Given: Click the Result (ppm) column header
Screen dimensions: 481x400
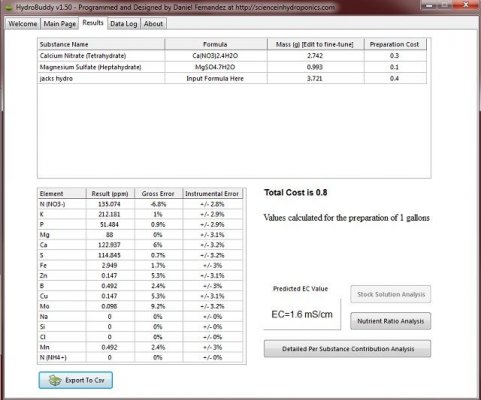Looking at the screenshot, I should pyautogui.click(x=110, y=194).
